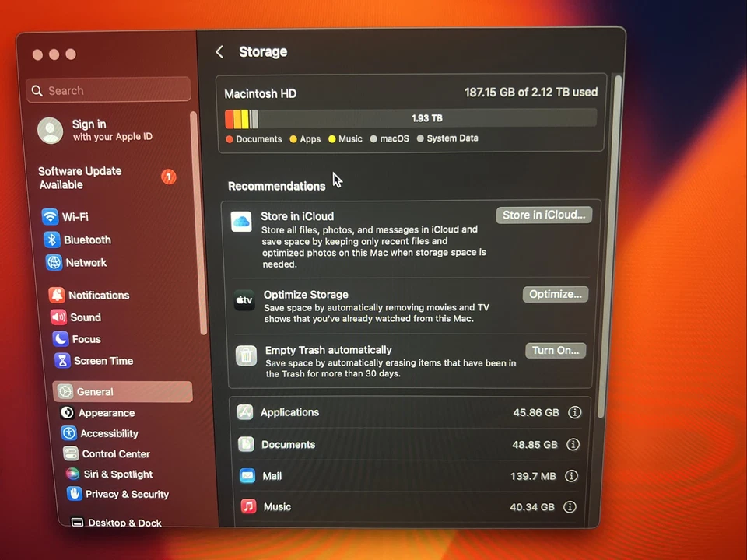Image resolution: width=747 pixels, height=560 pixels.
Task: Click Store in iCloud... button
Action: point(544,215)
